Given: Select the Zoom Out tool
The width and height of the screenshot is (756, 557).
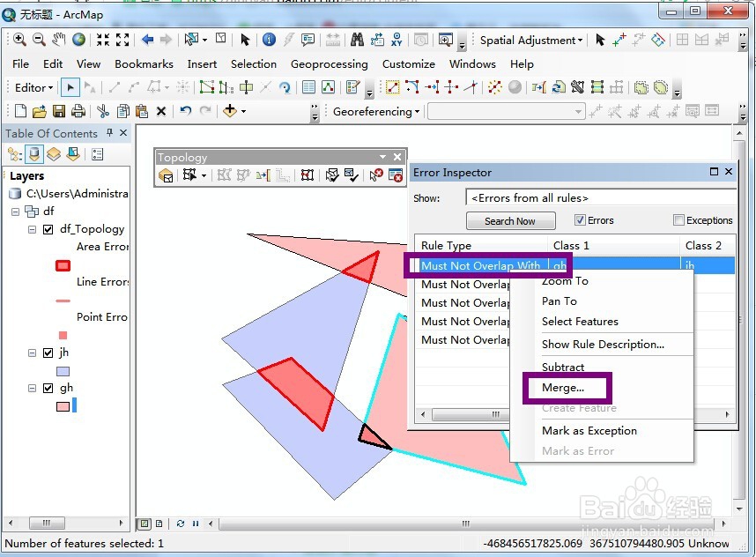Looking at the screenshot, I should [39, 40].
